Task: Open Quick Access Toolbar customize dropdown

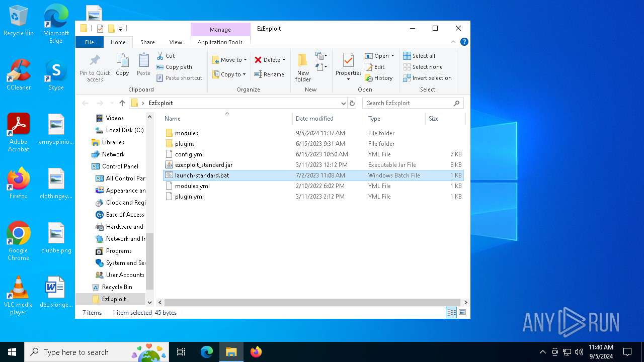Action: [x=121, y=29]
